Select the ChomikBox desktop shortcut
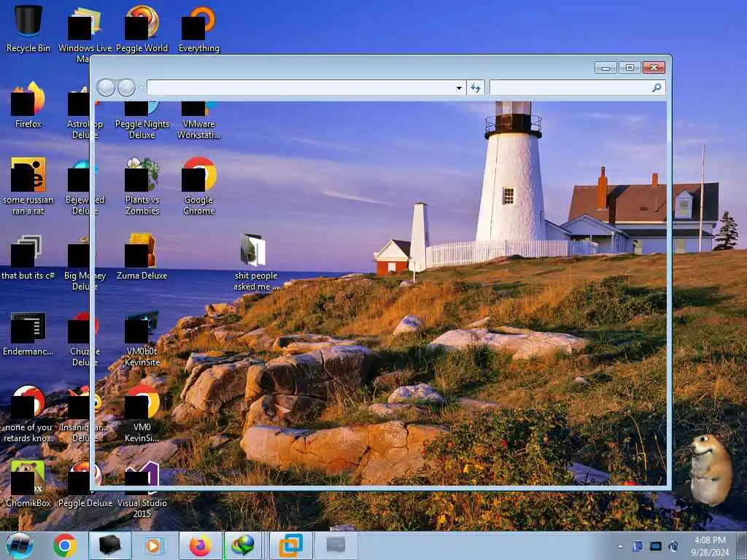Image resolution: width=747 pixels, height=560 pixels. (28, 483)
